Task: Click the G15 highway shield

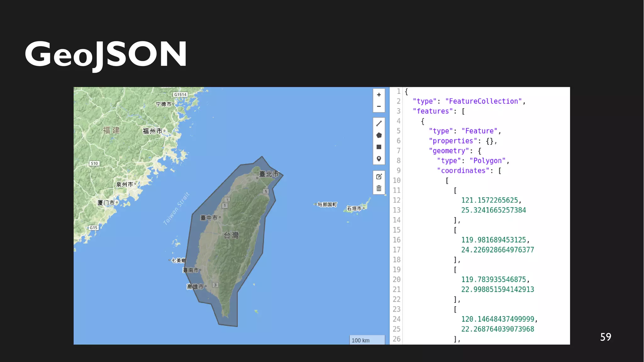Action: [93, 228]
